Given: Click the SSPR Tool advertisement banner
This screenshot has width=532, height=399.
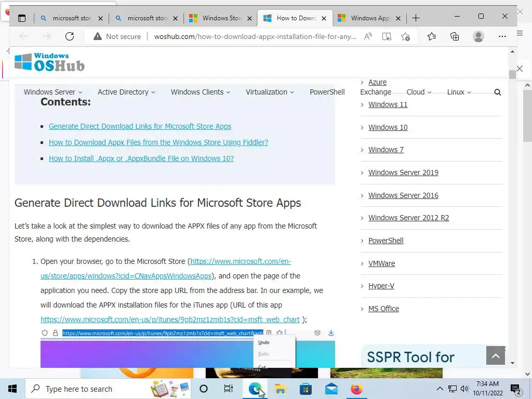Looking at the screenshot, I should click(x=424, y=356).
